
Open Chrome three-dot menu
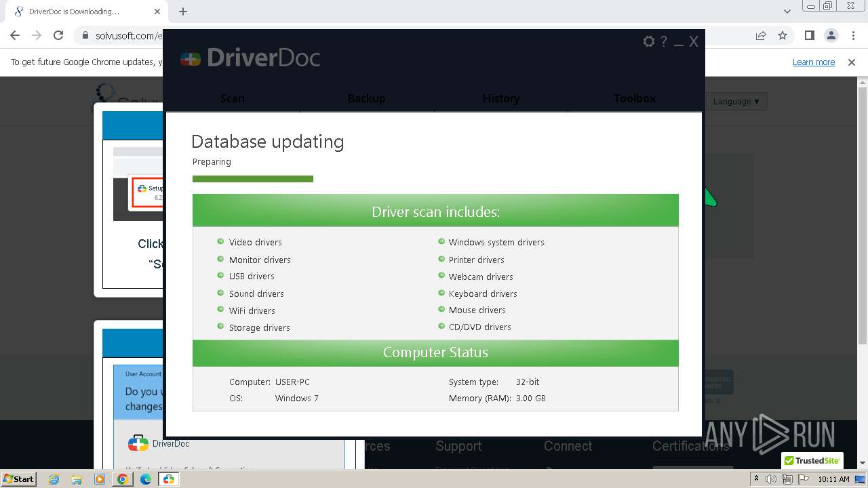coord(852,35)
